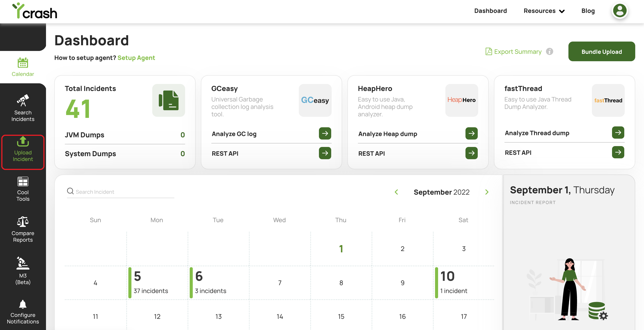Image resolution: width=644 pixels, height=330 pixels.
Task: Click the Bundle Upload button
Action: tap(601, 51)
